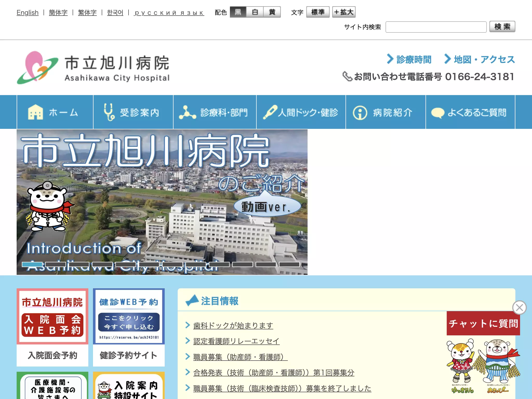This screenshot has width=532, height=399.
Task: Select the last slide indicator bar
Action: point(289,264)
